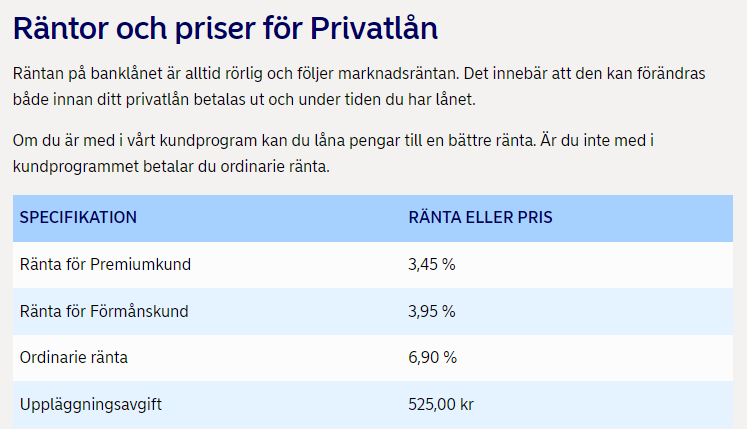Select the 'SPECIFIKATION' column header
Viewport: 747px width, 429px height.
(79, 218)
